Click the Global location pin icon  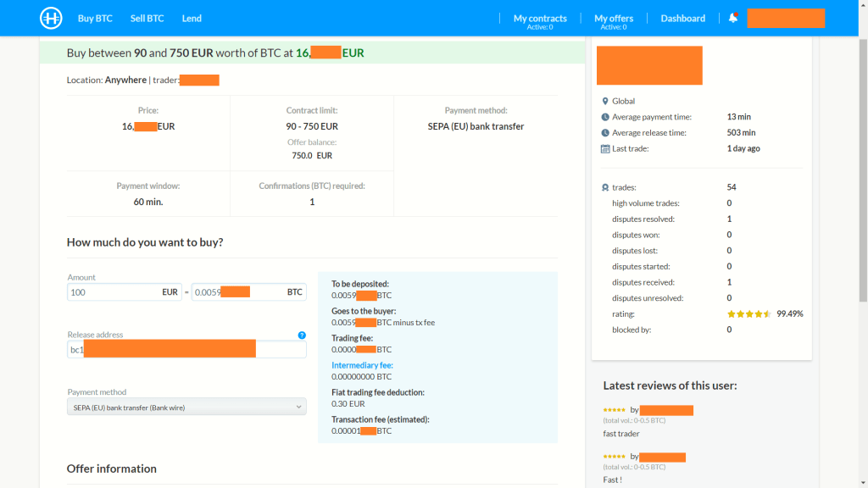pyautogui.click(x=604, y=102)
